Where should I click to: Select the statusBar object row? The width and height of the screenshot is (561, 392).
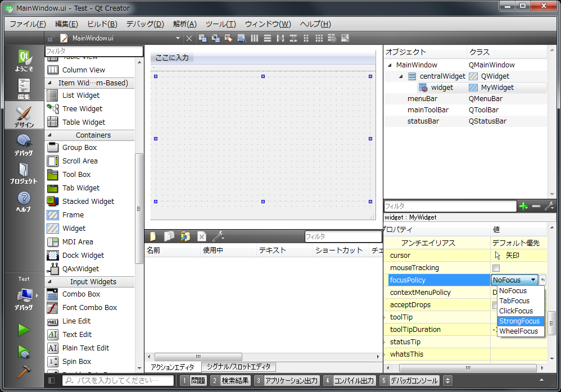[x=465, y=121]
